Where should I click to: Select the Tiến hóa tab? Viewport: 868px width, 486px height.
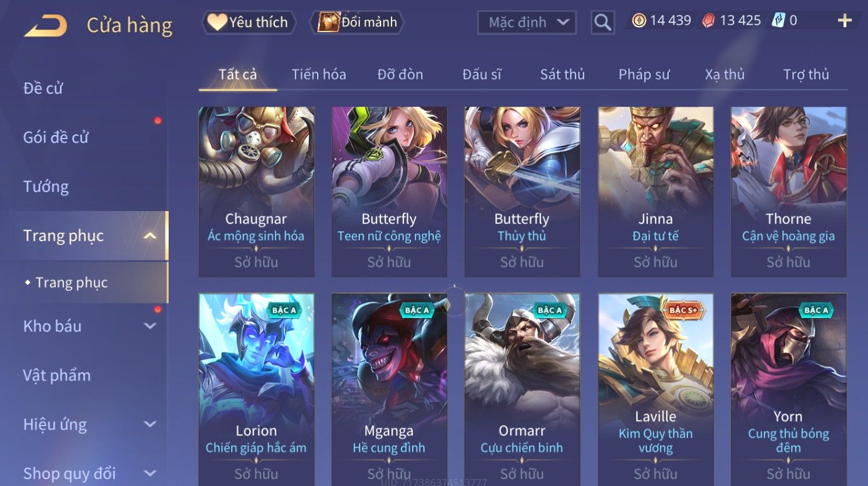pyautogui.click(x=319, y=75)
